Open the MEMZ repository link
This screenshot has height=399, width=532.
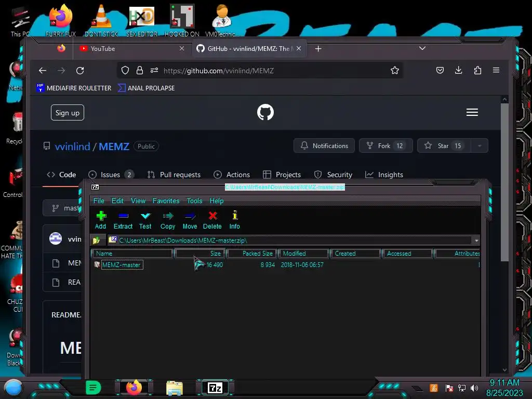pos(114,146)
